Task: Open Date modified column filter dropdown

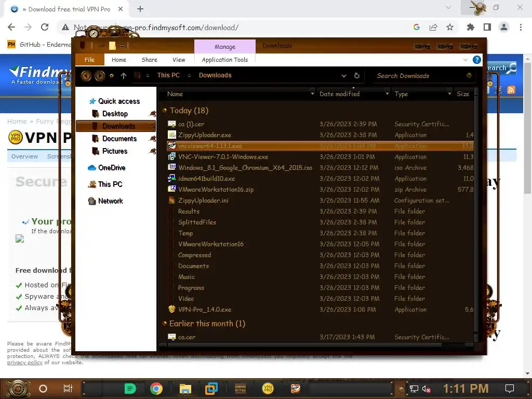Action: click(x=387, y=94)
